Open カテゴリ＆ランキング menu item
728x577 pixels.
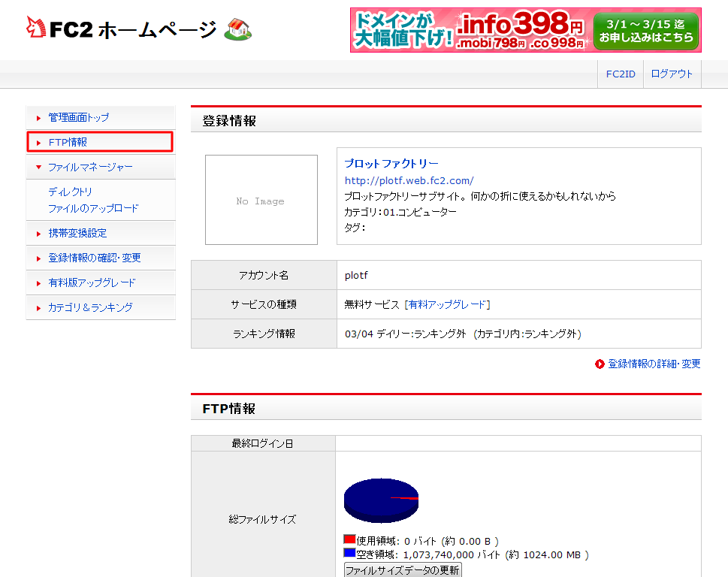[x=91, y=307]
